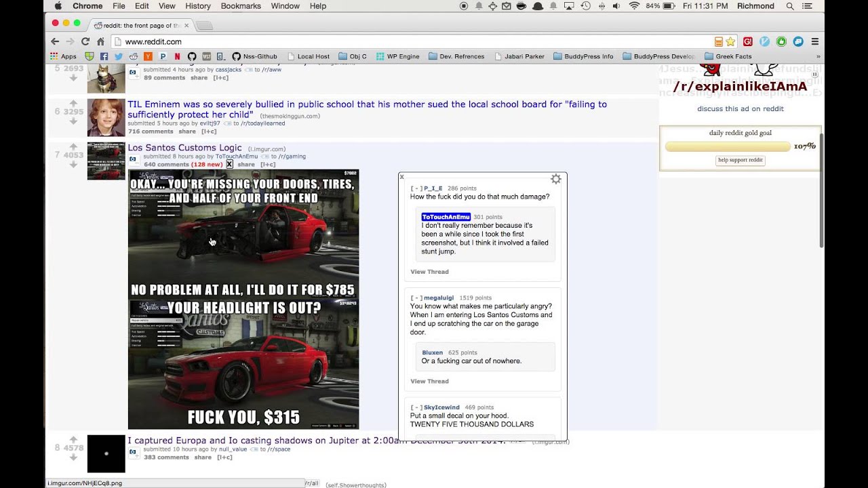This screenshot has width=868, height=488.
Task: Open the Apps shortcut in bookmarks bar
Action: [63, 56]
